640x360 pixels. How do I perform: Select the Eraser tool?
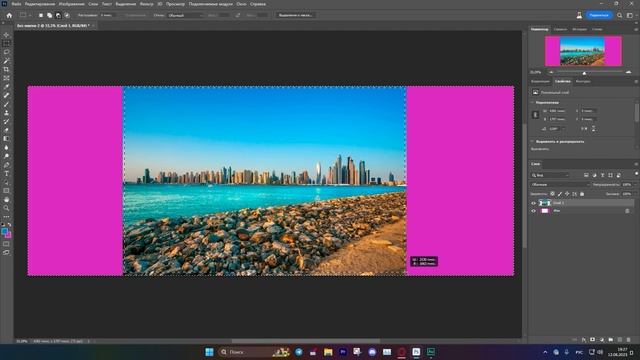tap(6, 130)
